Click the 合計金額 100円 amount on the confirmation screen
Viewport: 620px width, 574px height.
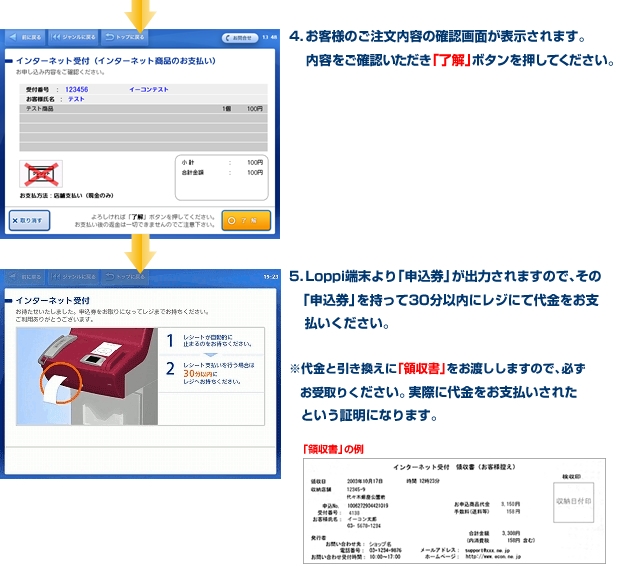[255, 172]
